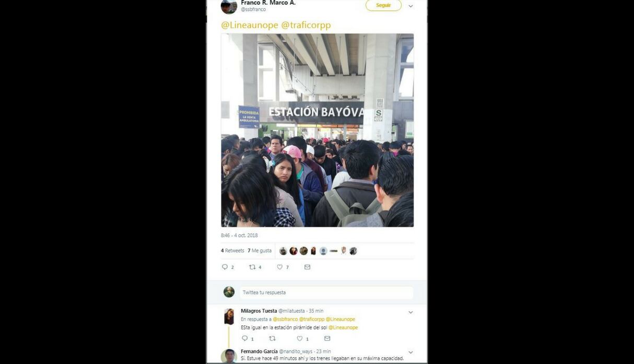Retweet Milagros Tuesta's reply
This screenshot has height=364, width=634.
272,338
